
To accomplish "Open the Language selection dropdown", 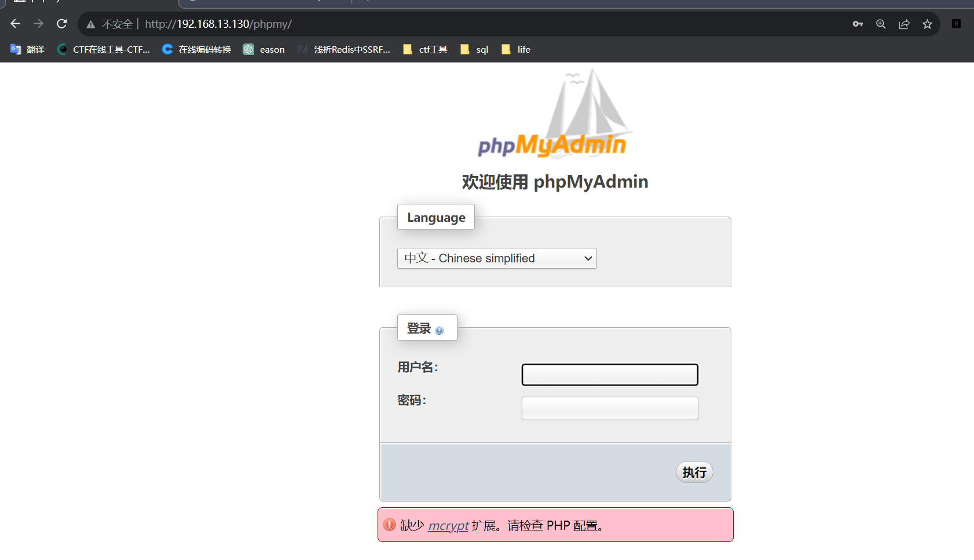I will [497, 258].
